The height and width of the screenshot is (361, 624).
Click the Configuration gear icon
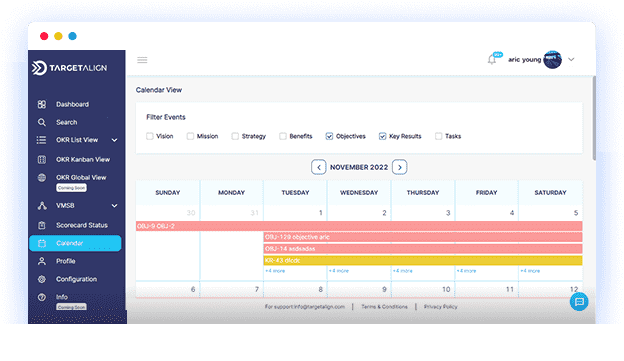coord(42,279)
